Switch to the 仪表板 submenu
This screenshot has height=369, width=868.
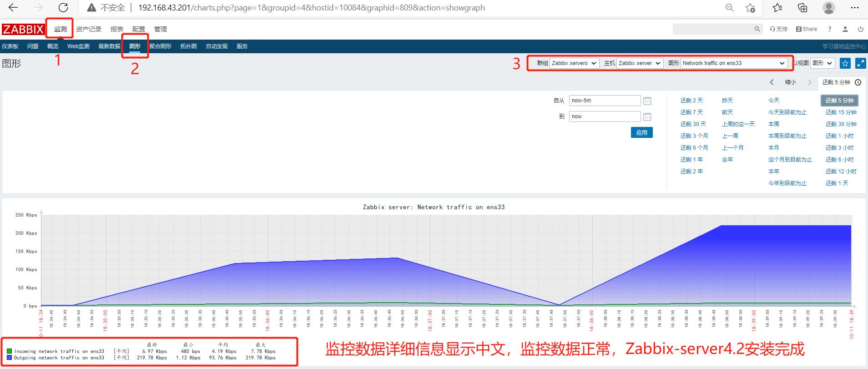(10, 46)
